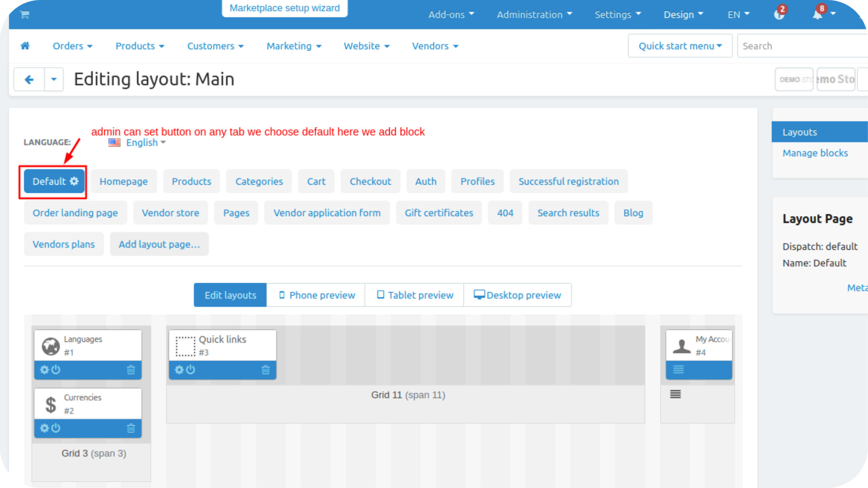The width and height of the screenshot is (868, 488).
Task: Expand the Add-ons dropdown menu
Action: click(451, 15)
